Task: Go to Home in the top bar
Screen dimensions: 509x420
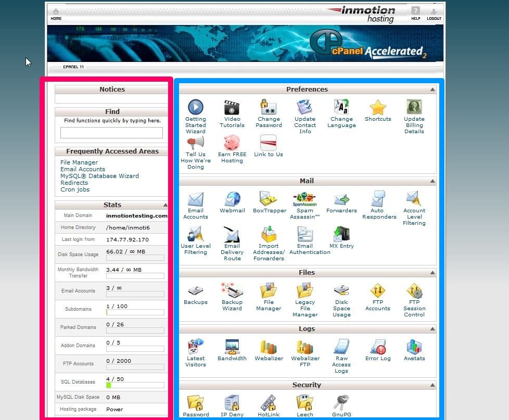Action: click(x=56, y=14)
